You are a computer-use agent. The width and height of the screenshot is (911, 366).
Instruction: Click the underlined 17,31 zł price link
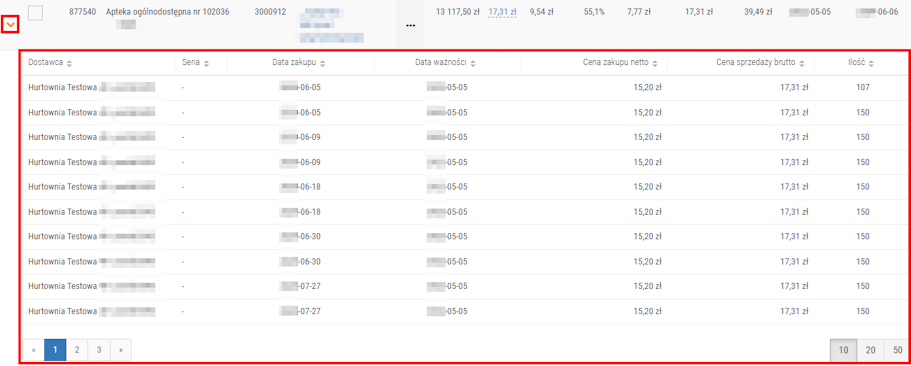coord(503,12)
